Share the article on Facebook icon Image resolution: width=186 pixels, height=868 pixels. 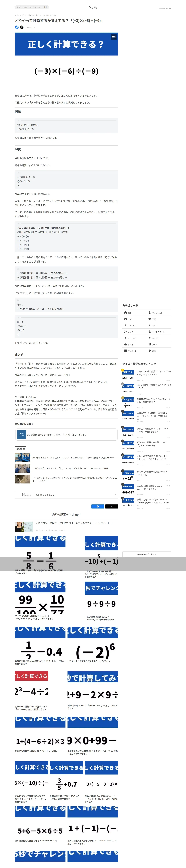pos(17,27)
